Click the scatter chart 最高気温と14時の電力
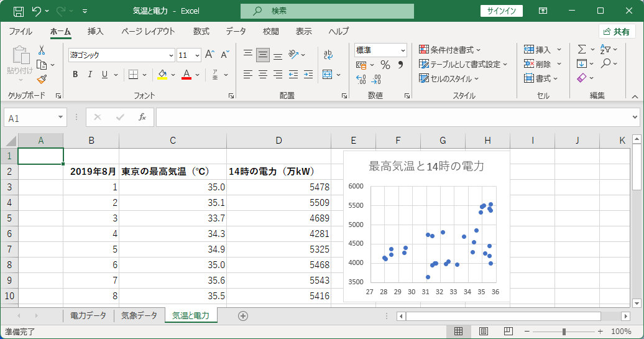The width and height of the screenshot is (644, 339). 426,226
